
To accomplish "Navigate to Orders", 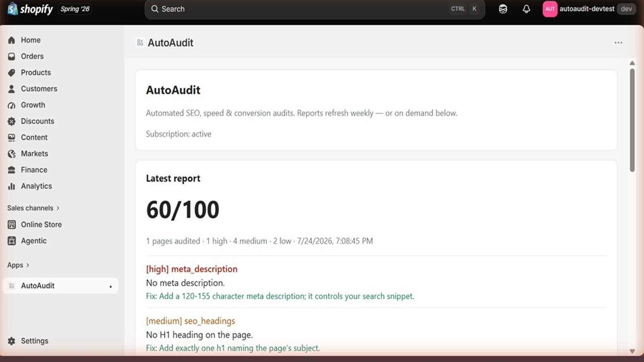I will 32,56.
